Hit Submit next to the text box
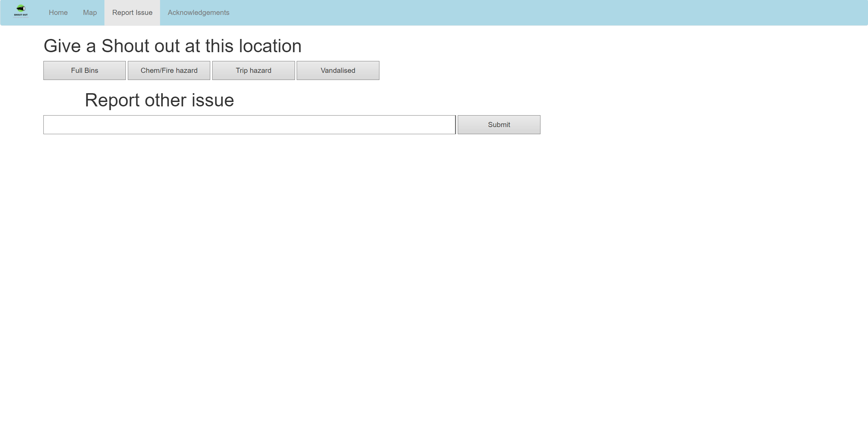 point(499,125)
